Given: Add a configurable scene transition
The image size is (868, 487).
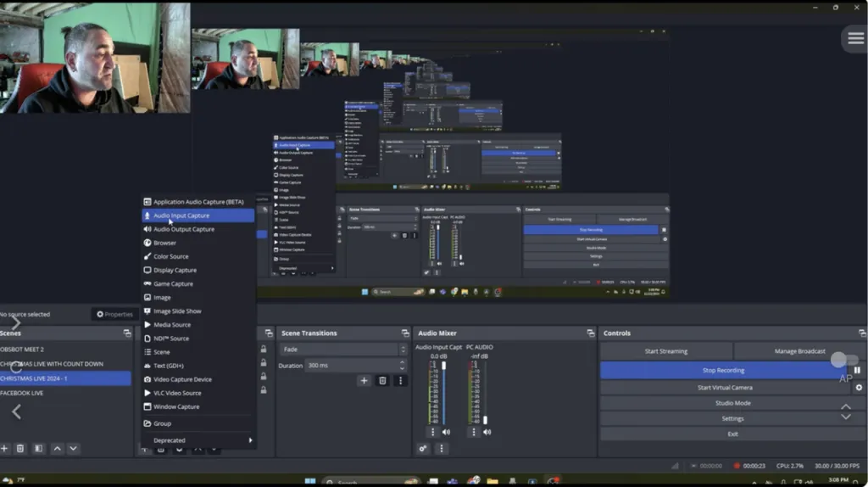Looking at the screenshot, I should coord(364,381).
